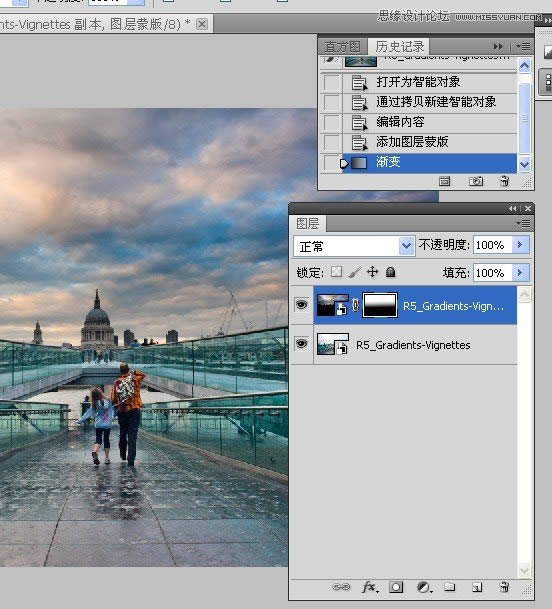Hide the top R5_Gradients-Vign layer

click(302, 304)
